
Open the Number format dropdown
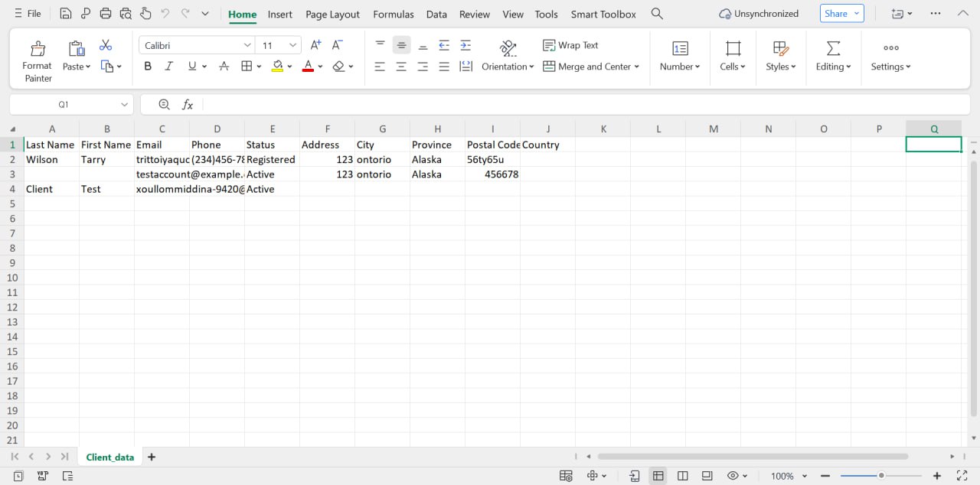pyautogui.click(x=680, y=57)
